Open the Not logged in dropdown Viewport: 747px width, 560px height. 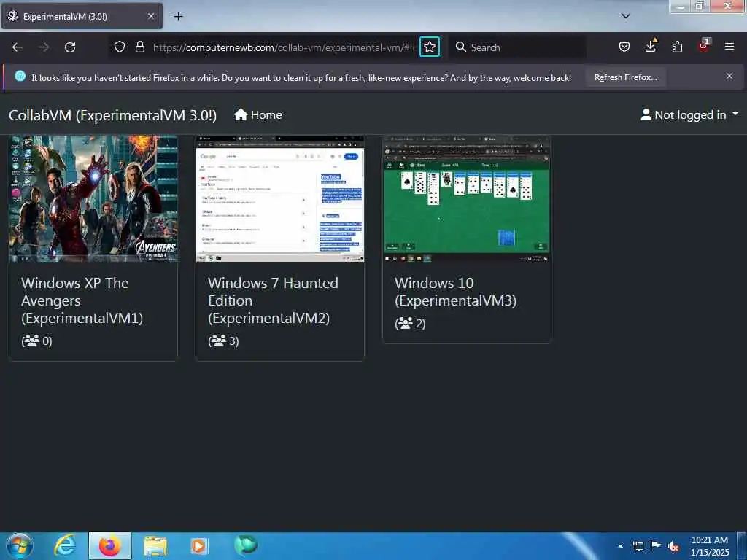coord(689,114)
